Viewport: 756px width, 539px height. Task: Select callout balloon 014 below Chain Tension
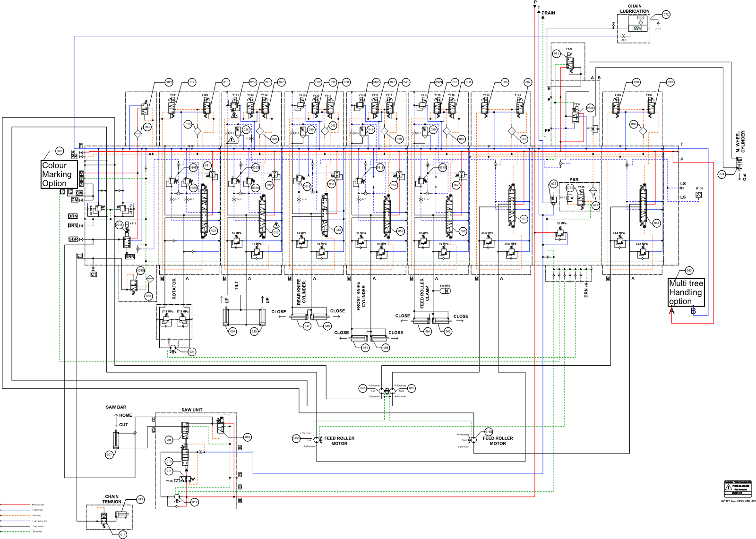click(123, 535)
